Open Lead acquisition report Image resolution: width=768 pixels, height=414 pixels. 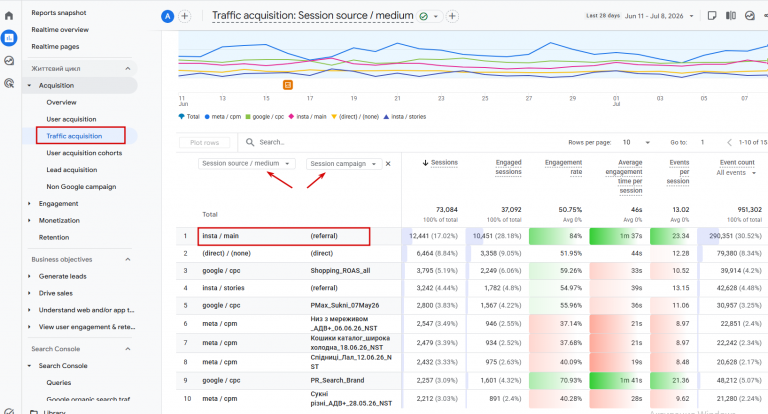click(72, 170)
